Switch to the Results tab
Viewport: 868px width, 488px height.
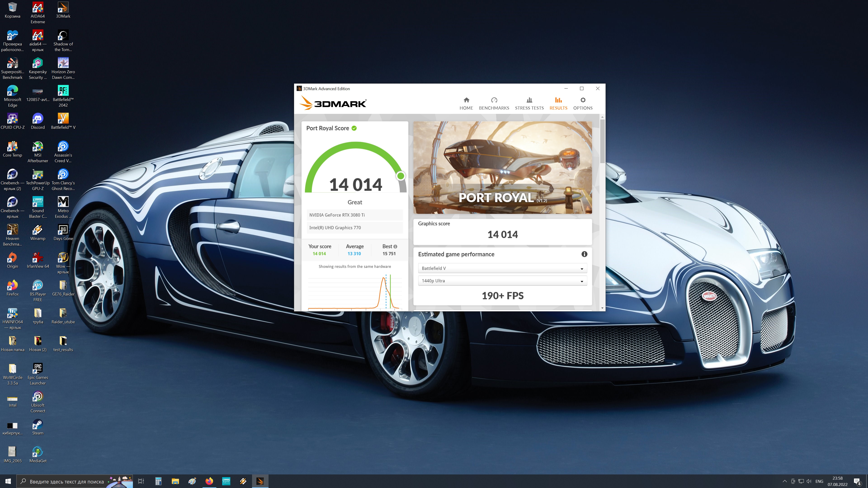(558, 103)
